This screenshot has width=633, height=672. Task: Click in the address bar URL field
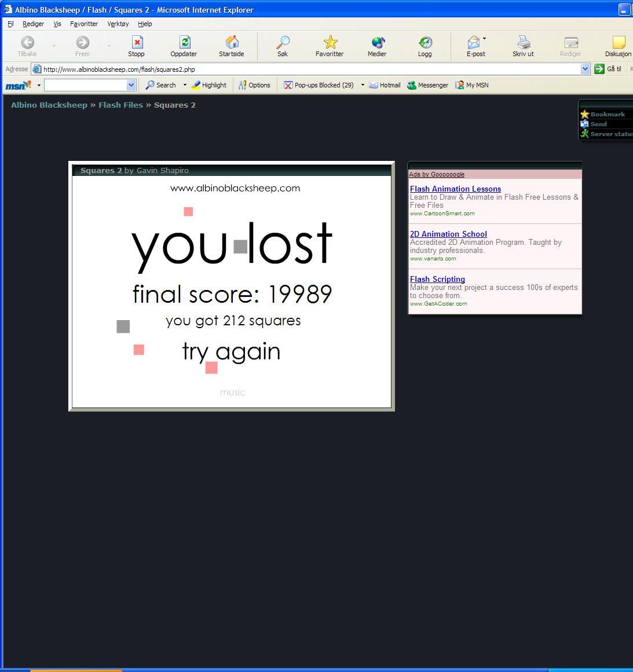(x=311, y=69)
